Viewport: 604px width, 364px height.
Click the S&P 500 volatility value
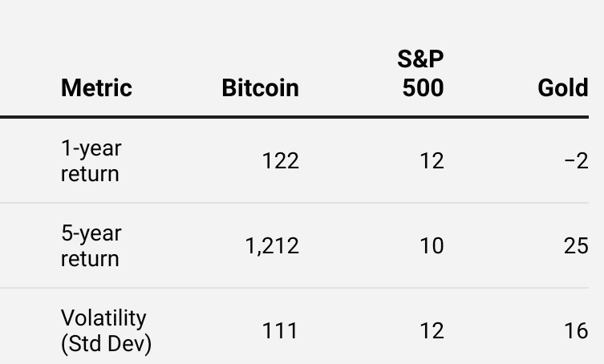tap(431, 330)
